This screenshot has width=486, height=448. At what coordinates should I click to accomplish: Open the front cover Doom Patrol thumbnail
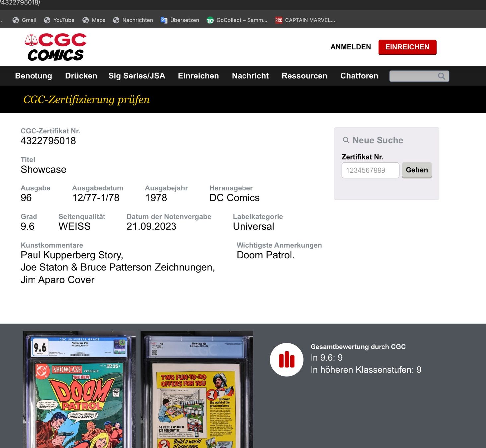[x=79, y=389]
